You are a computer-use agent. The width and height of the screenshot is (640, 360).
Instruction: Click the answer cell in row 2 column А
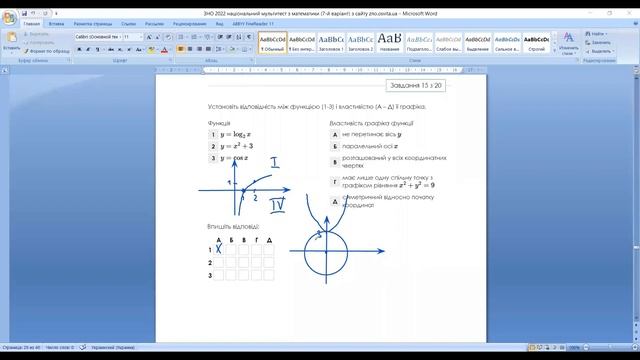point(218,262)
